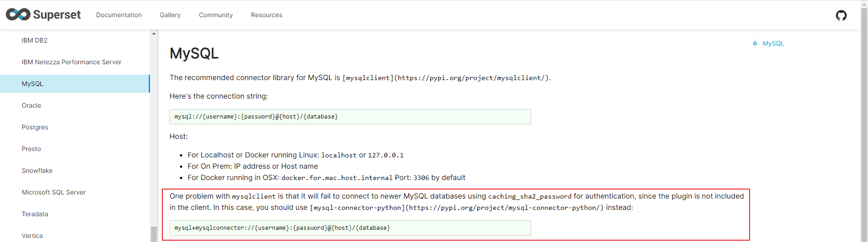This screenshot has width=868, height=242.
Task: Jump to MySQL in table of contents
Action: click(773, 43)
